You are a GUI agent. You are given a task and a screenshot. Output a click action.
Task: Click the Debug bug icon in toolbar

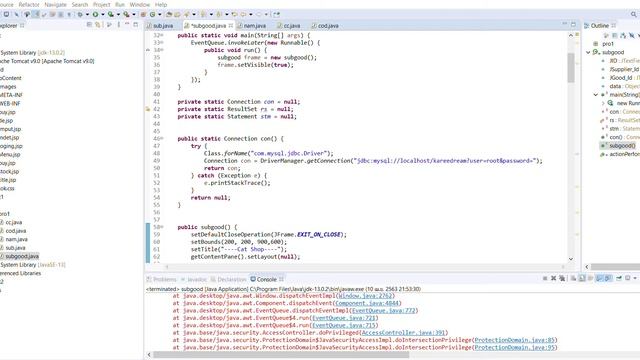coord(80,14)
